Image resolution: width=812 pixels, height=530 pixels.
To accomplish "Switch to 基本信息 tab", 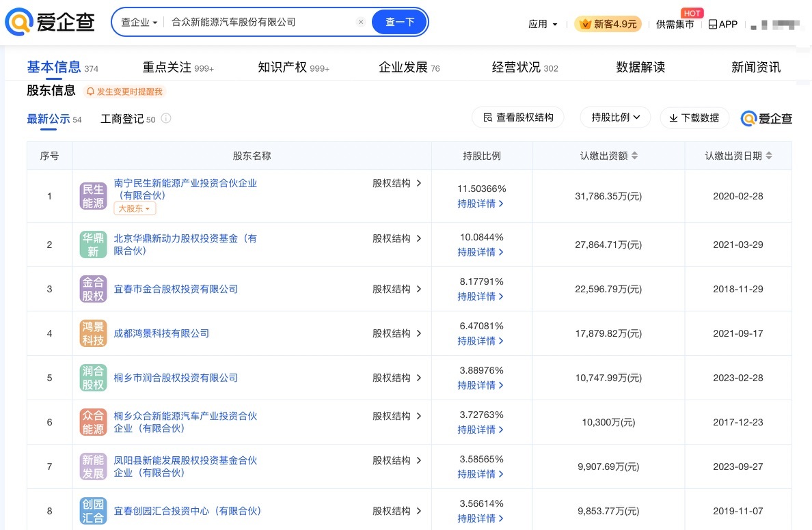I will [x=62, y=68].
